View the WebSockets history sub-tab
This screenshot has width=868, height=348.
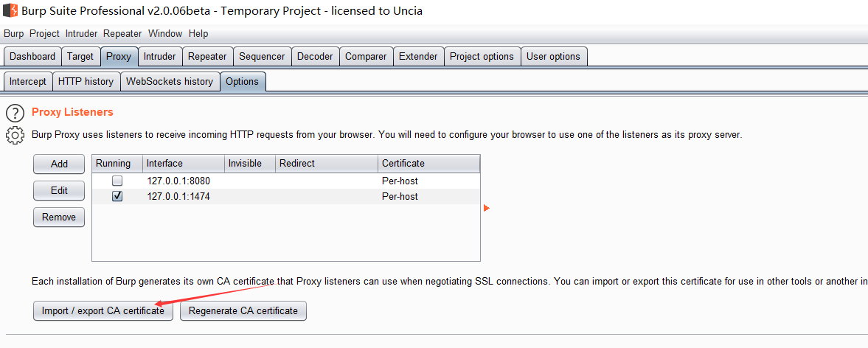170,81
